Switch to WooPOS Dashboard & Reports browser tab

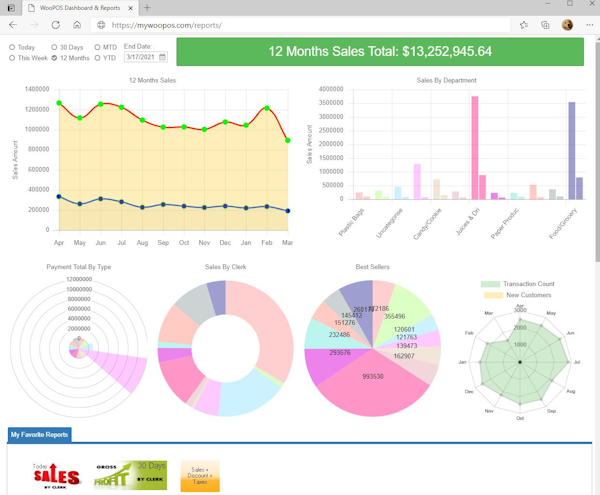(80, 8)
